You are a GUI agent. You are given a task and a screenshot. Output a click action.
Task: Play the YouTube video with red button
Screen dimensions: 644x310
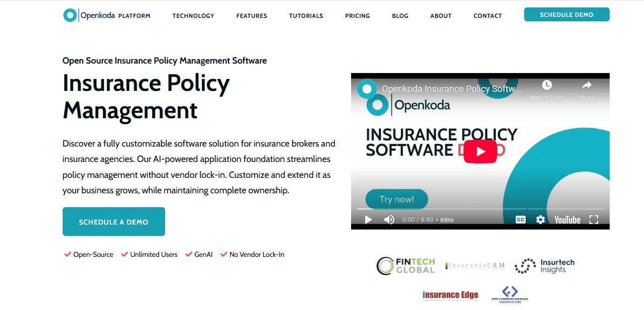(480, 152)
